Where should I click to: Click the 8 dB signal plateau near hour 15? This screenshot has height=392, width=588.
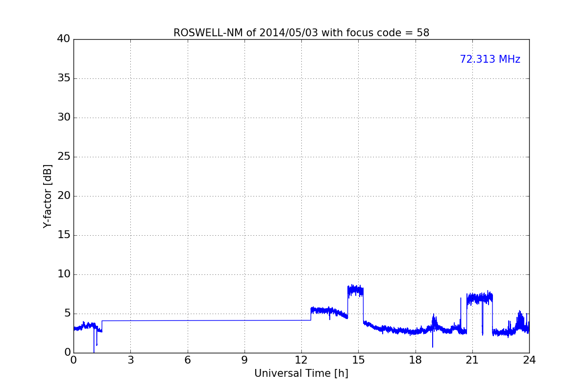tap(355, 291)
